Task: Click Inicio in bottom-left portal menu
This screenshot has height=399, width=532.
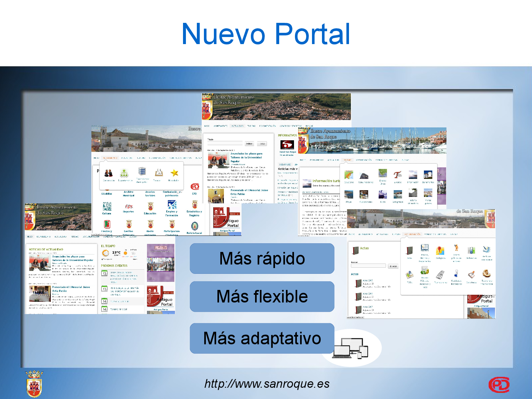Action: click(30, 237)
